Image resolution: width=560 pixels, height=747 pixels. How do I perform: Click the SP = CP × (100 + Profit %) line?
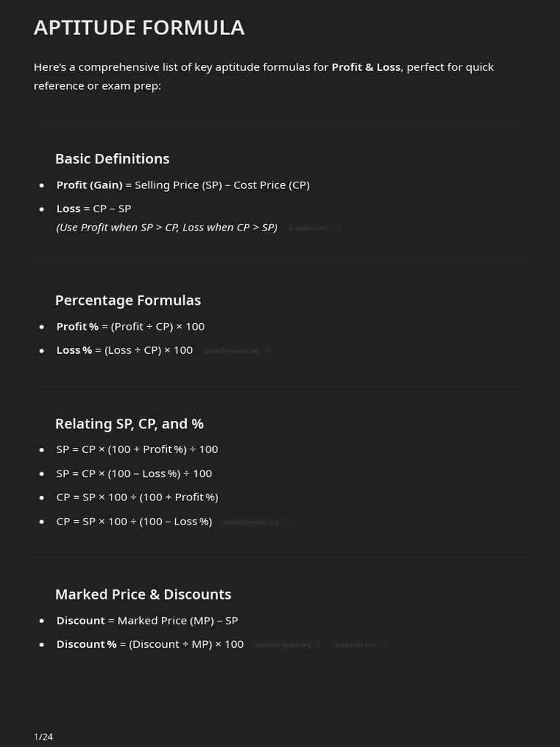137,449
